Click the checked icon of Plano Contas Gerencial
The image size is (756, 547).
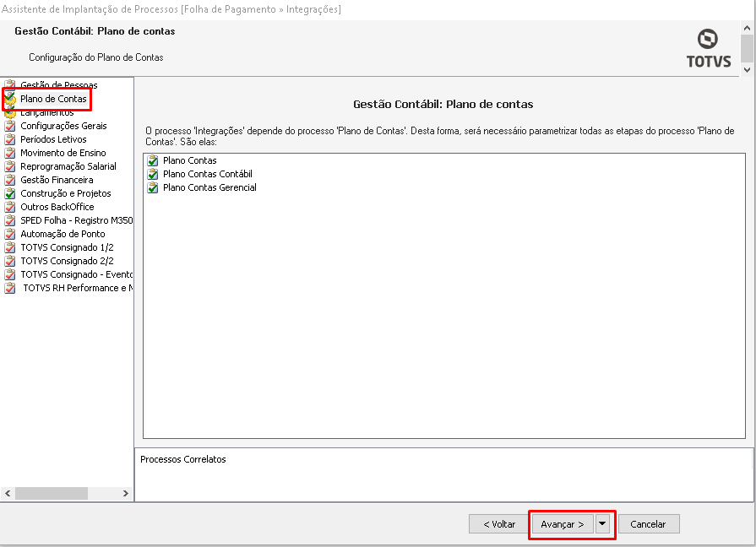(153, 187)
